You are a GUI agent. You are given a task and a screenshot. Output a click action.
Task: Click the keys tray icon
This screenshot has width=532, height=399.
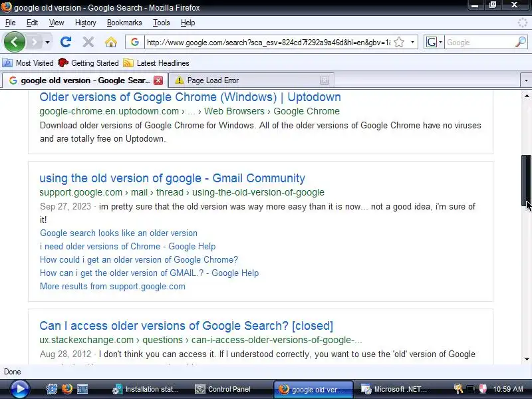point(458,389)
